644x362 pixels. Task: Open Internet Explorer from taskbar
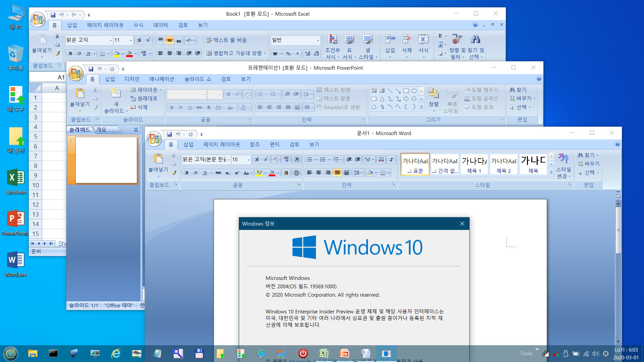coord(116,353)
